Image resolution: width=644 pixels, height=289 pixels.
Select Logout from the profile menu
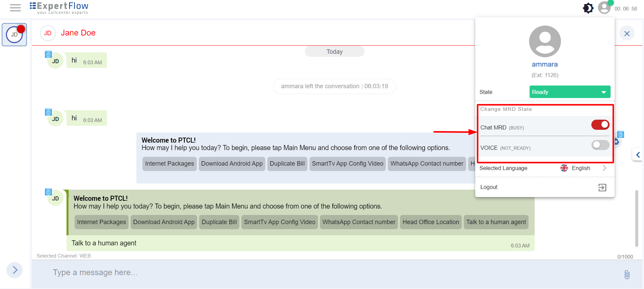pos(489,187)
